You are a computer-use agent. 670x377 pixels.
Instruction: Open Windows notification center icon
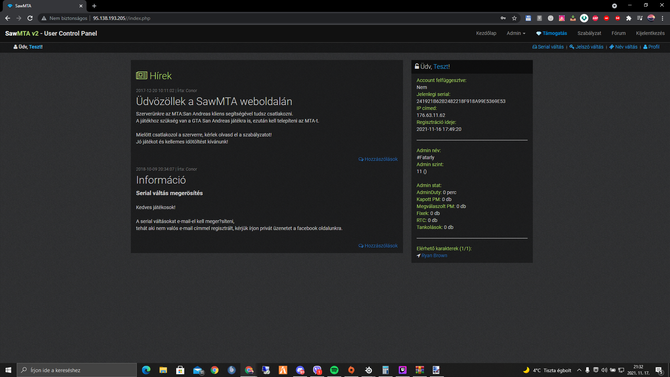tap(659, 370)
